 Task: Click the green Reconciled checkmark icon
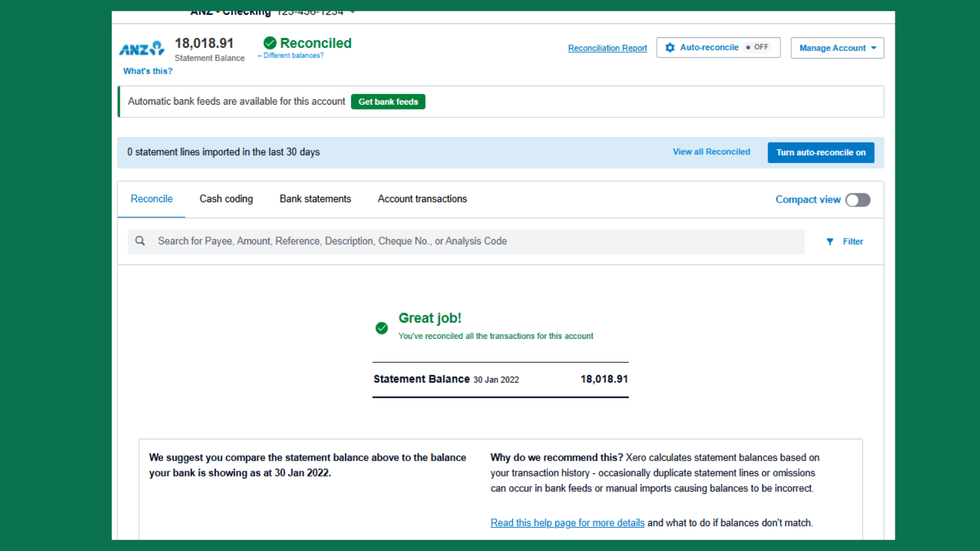click(x=270, y=43)
